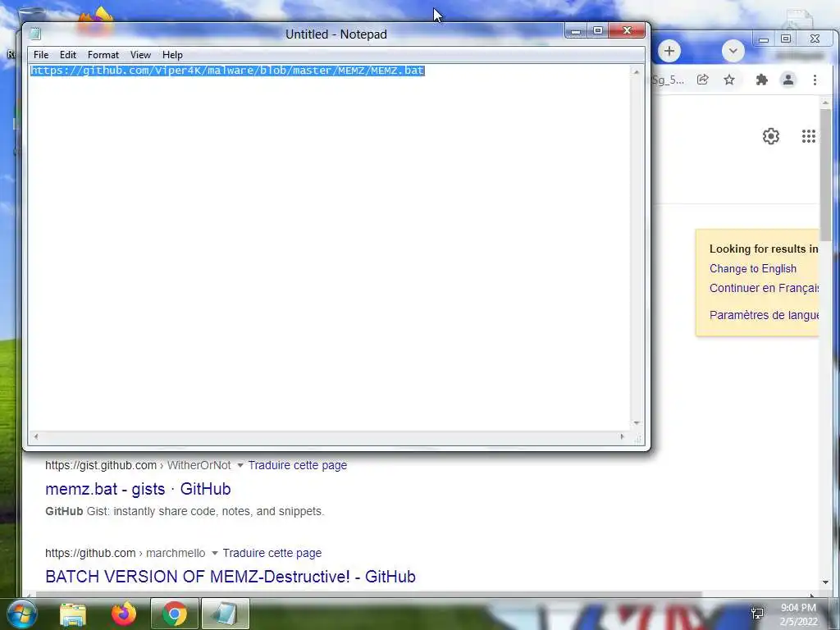
Task: Click the share page icon in Chrome
Action: 703,80
